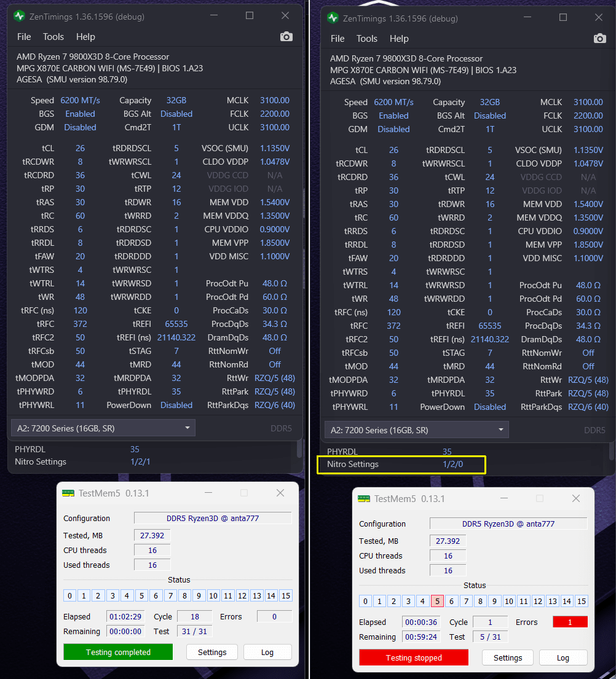Click 6200 MT/s speed value in left ZenTimings
Screen dimensions: 616x679
point(80,100)
